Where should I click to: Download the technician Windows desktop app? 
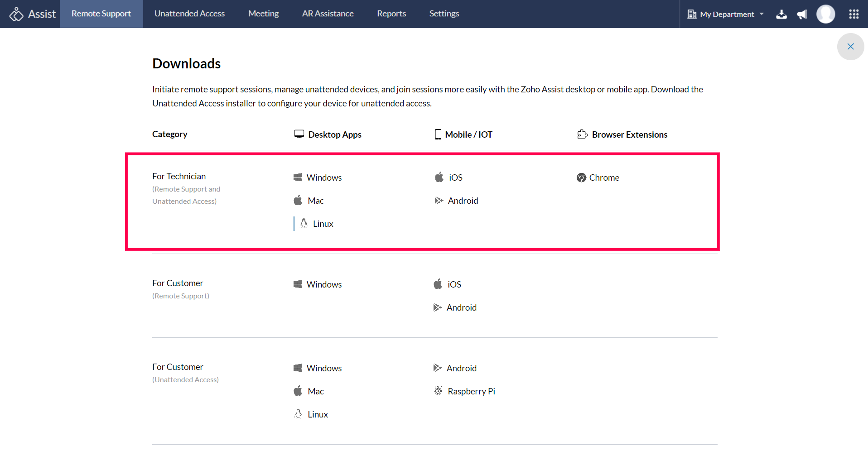323,178
